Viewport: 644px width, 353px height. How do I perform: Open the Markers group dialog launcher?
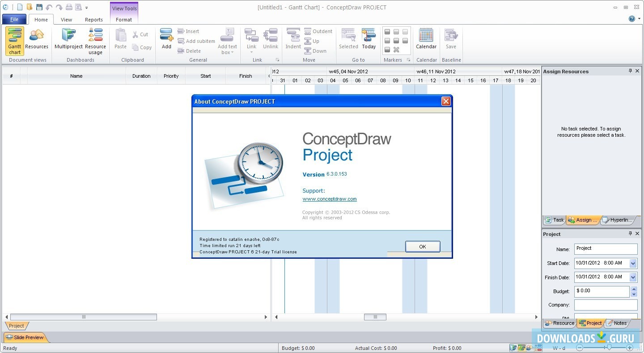click(x=408, y=60)
